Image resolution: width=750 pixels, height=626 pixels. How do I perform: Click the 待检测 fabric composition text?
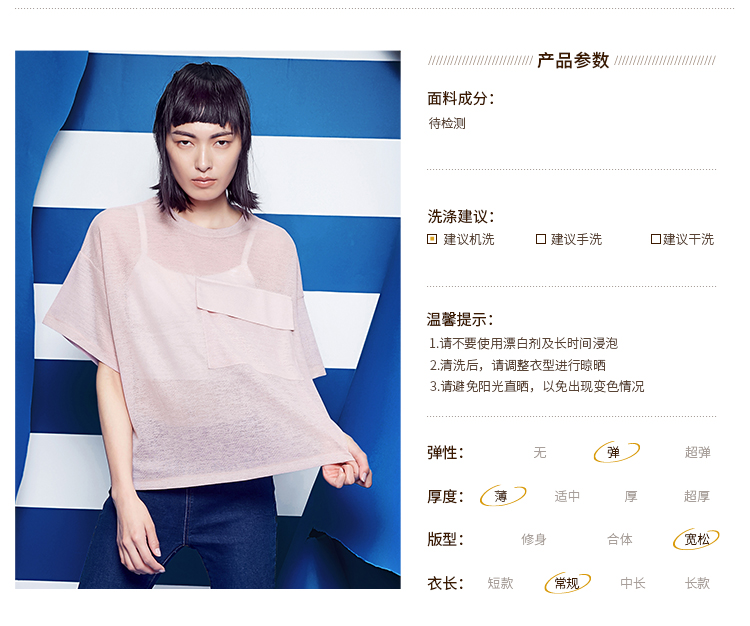(447, 123)
